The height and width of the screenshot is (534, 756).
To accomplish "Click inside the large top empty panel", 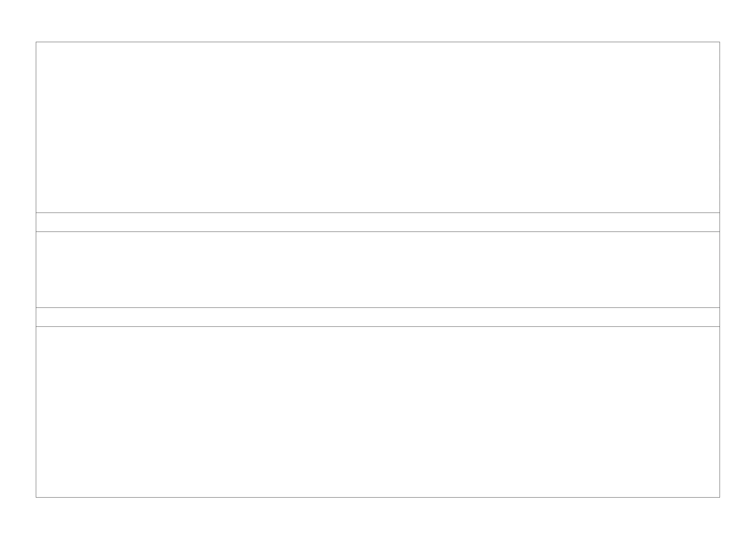I will click(378, 127).
